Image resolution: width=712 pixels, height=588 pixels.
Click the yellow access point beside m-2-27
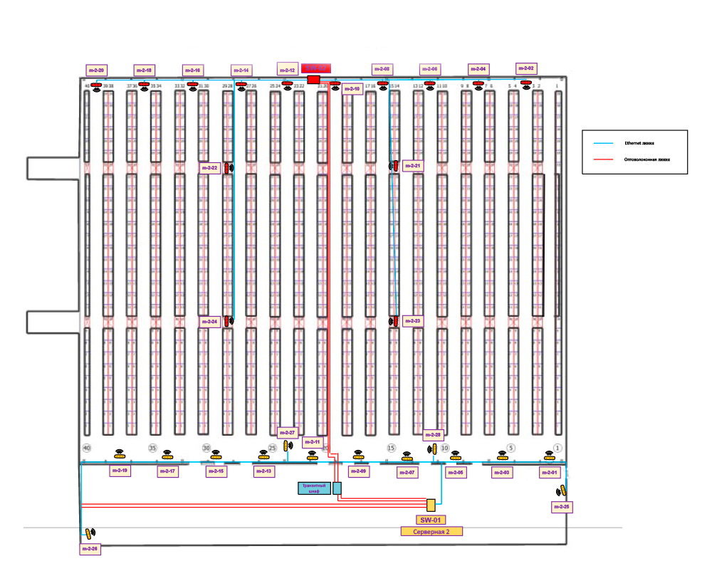click(286, 446)
